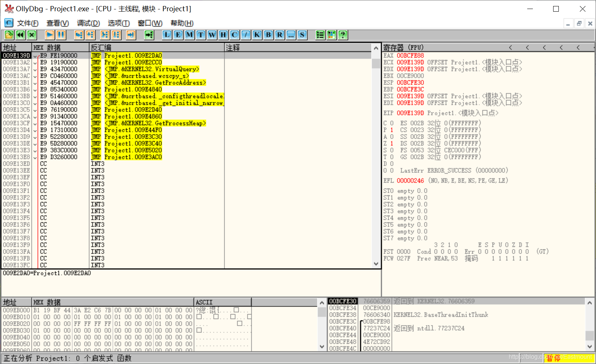Show Source with the S icon
The width and height of the screenshot is (596, 364).
302,35
